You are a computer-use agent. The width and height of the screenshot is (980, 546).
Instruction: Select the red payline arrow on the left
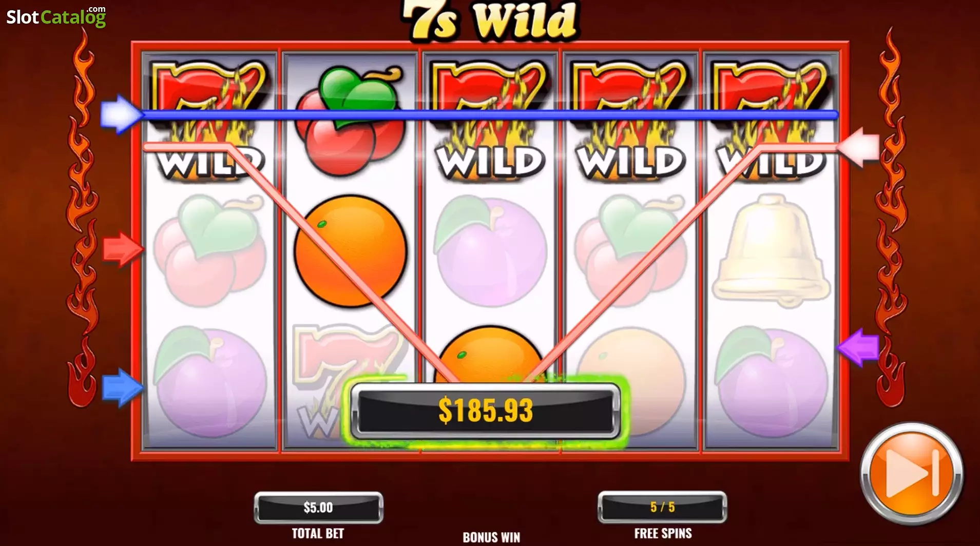pos(123,249)
